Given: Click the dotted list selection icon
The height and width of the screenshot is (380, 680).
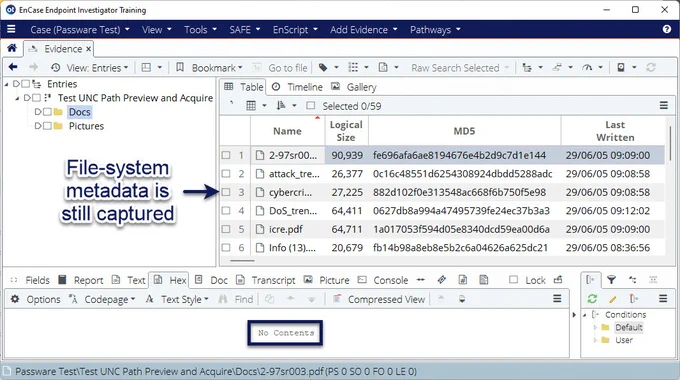Looking at the screenshot, I should click(x=353, y=67).
